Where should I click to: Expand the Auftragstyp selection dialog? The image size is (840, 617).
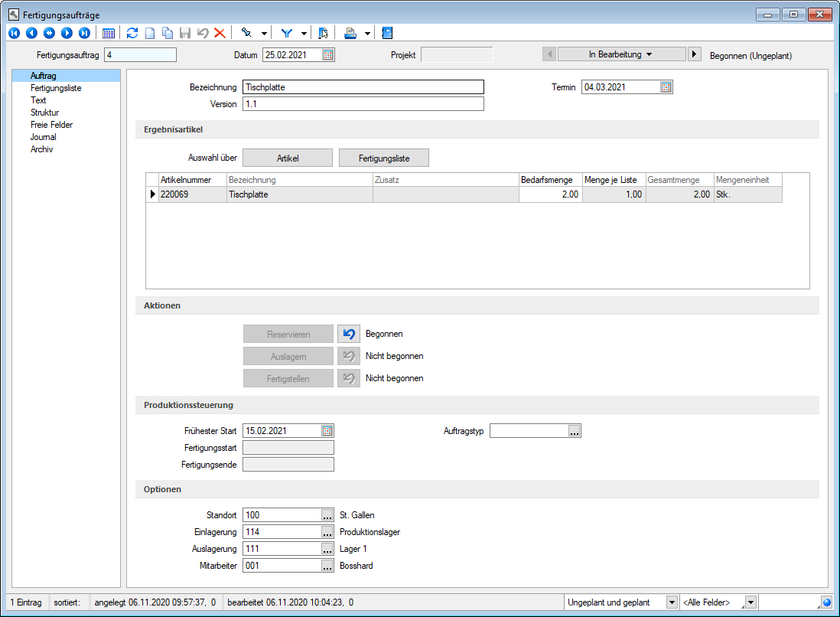574,430
